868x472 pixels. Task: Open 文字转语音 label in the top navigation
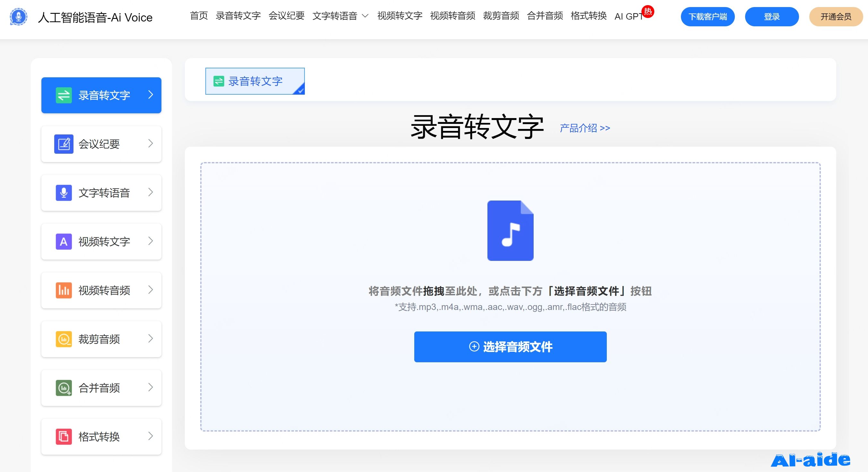[335, 16]
